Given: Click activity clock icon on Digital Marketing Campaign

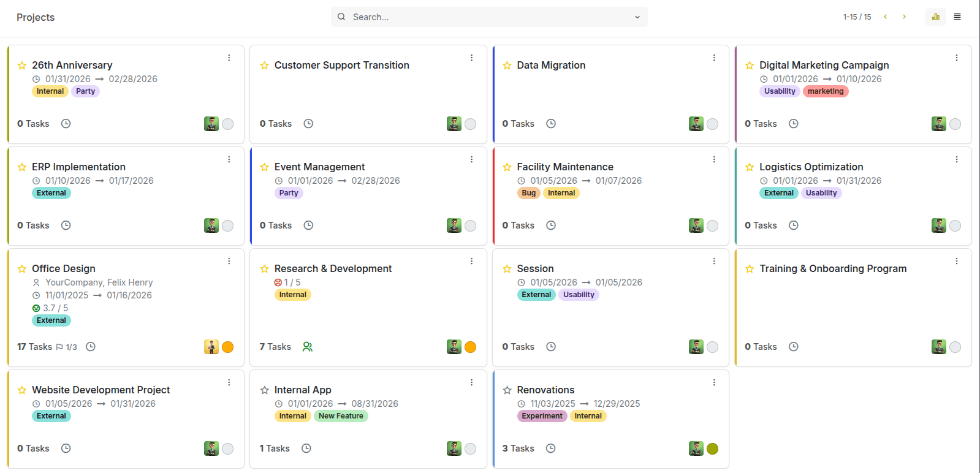Looking at the screenshot, I should [794, 124].
